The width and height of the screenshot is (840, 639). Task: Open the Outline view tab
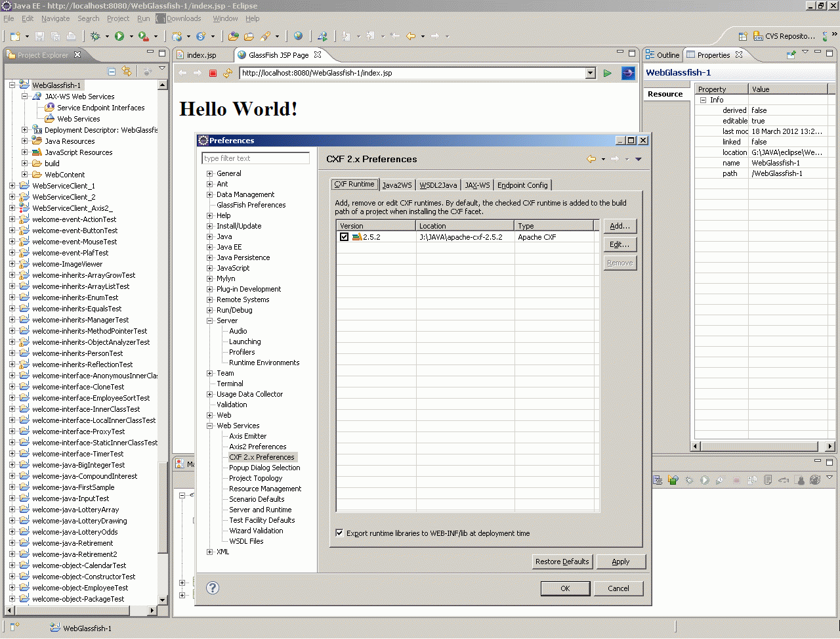662,55
